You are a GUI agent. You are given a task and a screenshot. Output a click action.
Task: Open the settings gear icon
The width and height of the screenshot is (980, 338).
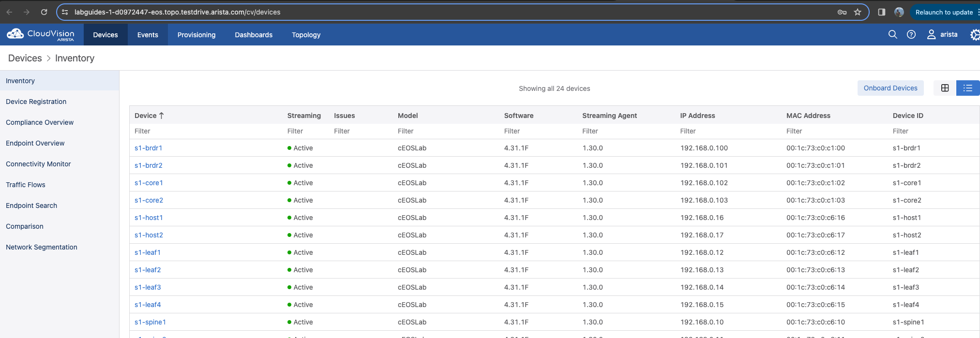975,34
